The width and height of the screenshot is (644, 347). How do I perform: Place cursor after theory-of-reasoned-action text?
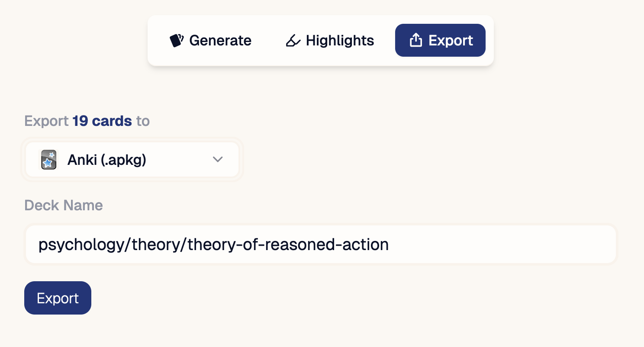[389, 245]
